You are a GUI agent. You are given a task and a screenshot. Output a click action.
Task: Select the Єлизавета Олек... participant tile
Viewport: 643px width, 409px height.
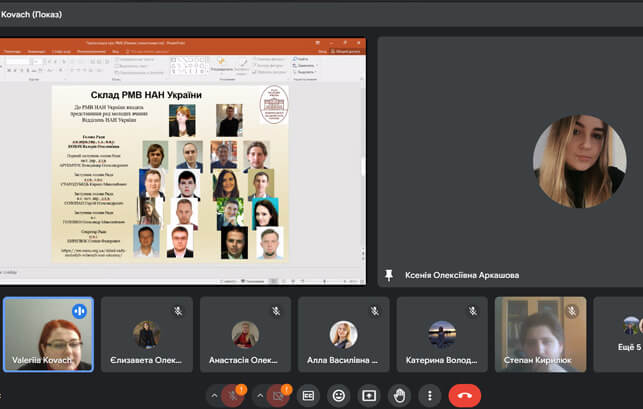pyautogui.click(x=147, y=335)
